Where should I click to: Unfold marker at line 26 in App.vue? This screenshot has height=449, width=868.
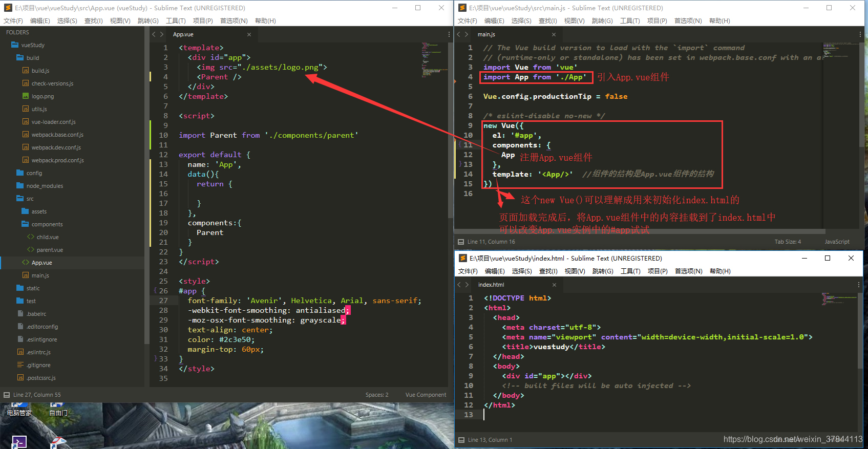(x=155, y=291)
